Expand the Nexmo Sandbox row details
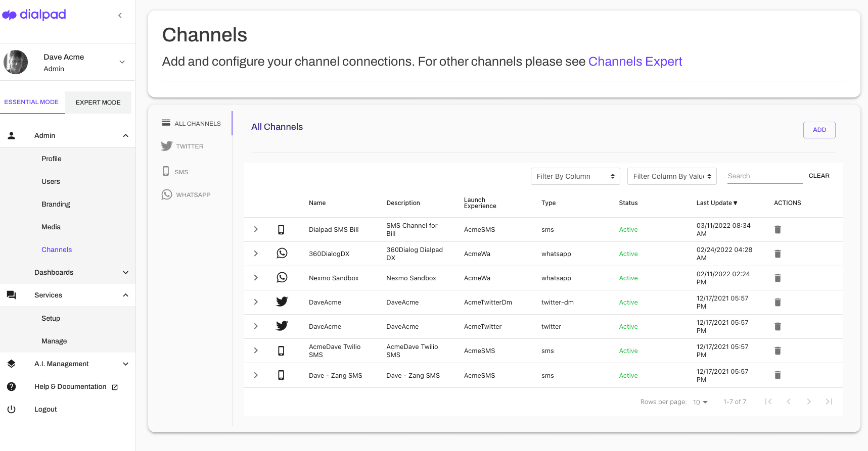The image size is (868, 451). pos(256,278)
